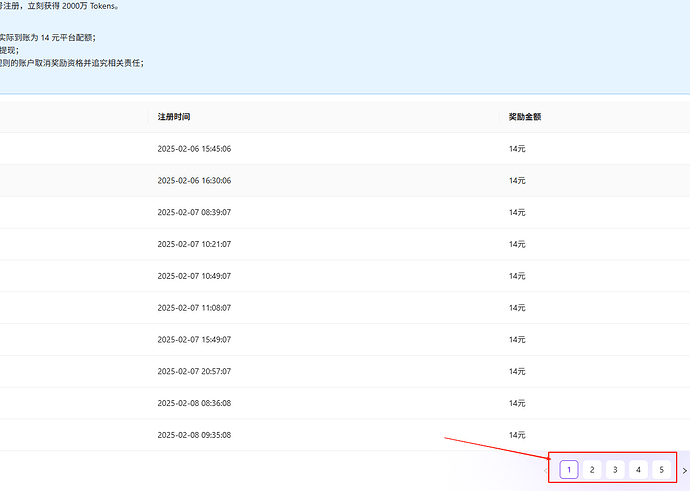
Task: Click 14元 reward in first row
Action: [517, 149]
